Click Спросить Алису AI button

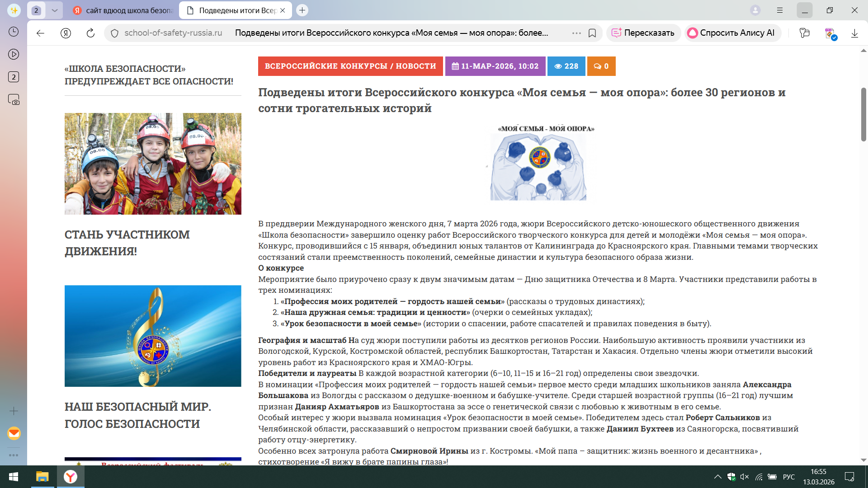point(732,33)
